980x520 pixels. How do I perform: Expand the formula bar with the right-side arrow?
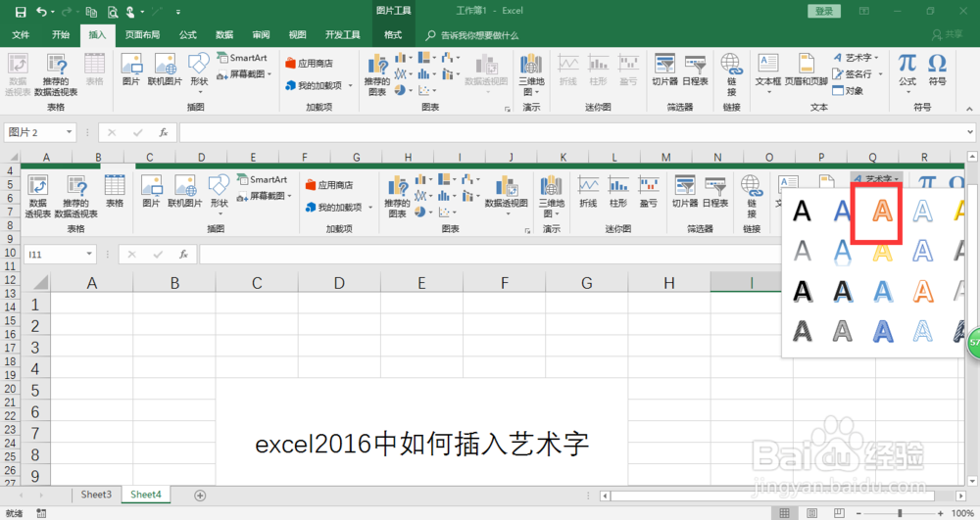[x=970, y=132]
